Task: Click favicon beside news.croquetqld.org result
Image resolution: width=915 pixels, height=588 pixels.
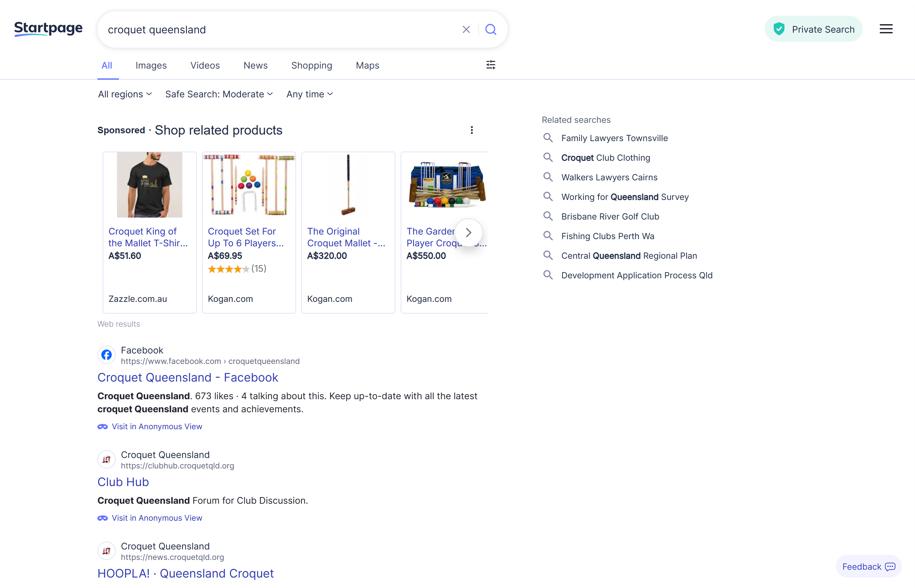Action: 107,551
